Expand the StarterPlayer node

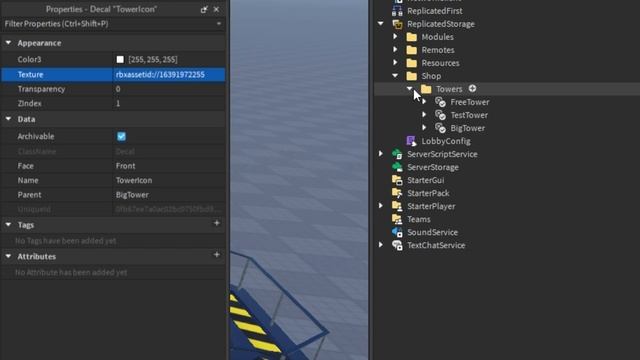(381, 206)
